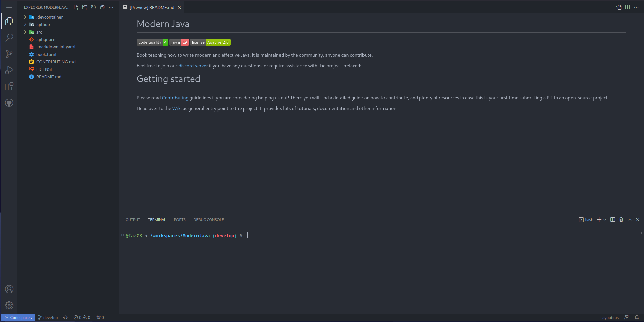The height and width of the screenshot is (322, 644).
Task: Toggle split editor layout button
Action: pos(627,7)
